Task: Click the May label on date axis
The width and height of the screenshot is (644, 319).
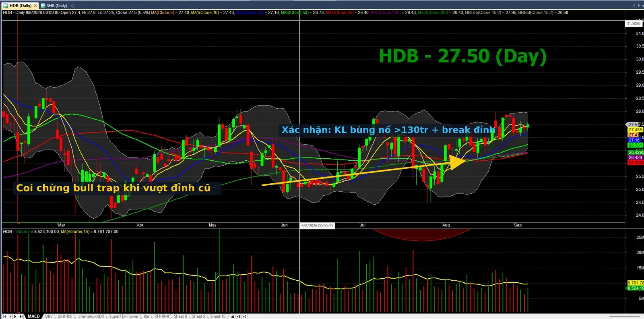Action: pyautogui.click(x=213, y=225)
